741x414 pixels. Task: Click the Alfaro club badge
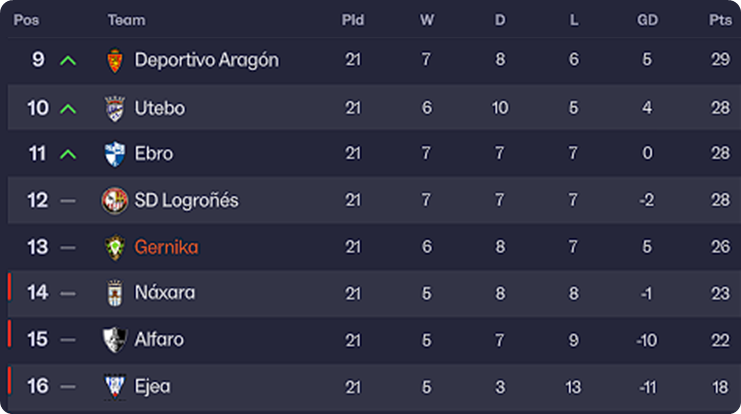(116, 339)
